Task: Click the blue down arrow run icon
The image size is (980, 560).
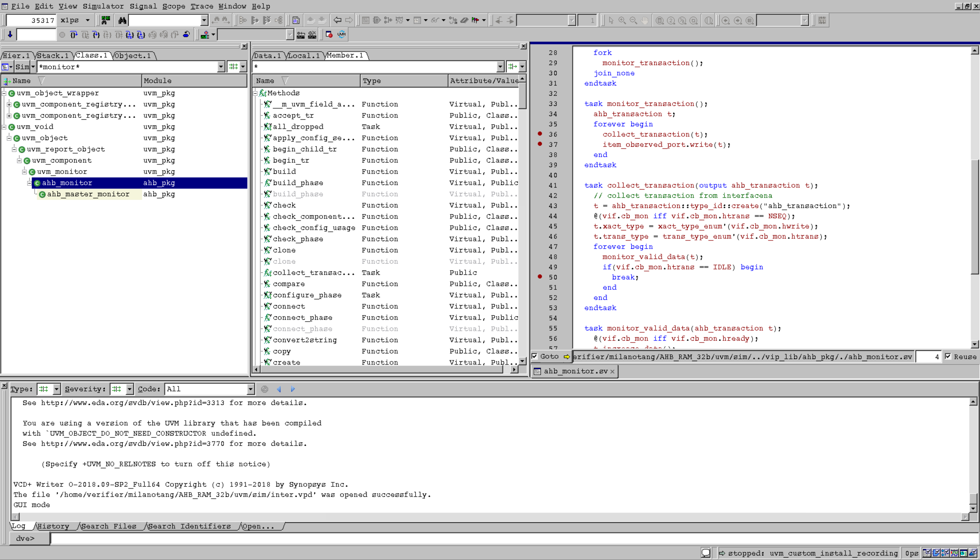Action: click(10, 35)
